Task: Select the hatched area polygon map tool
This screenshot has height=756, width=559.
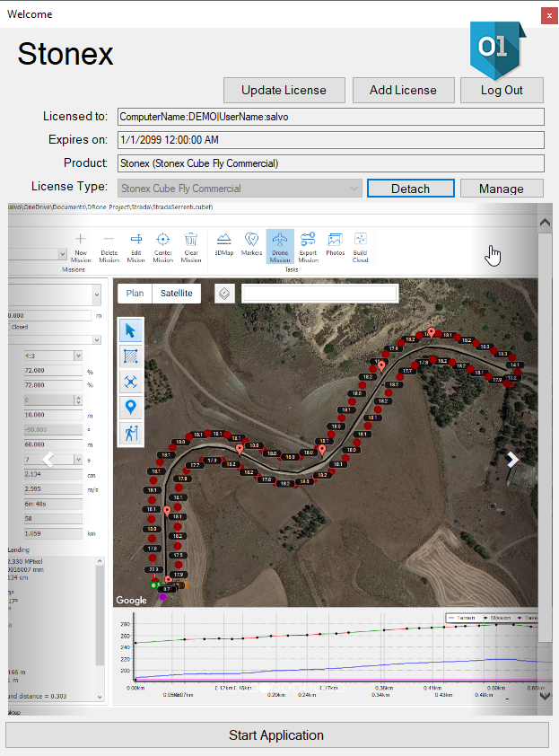Action: tap(131, 356)
